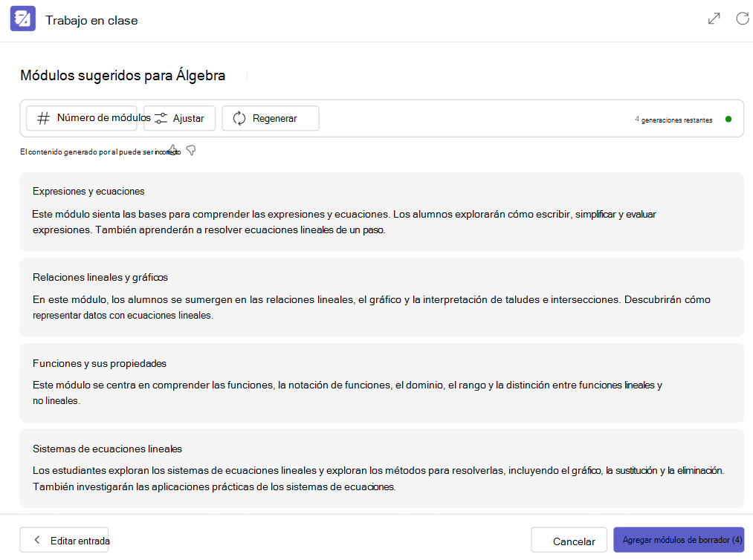Click the thumbs up feedback icon
Screen dimensions: 753x560
pos(173,150)
